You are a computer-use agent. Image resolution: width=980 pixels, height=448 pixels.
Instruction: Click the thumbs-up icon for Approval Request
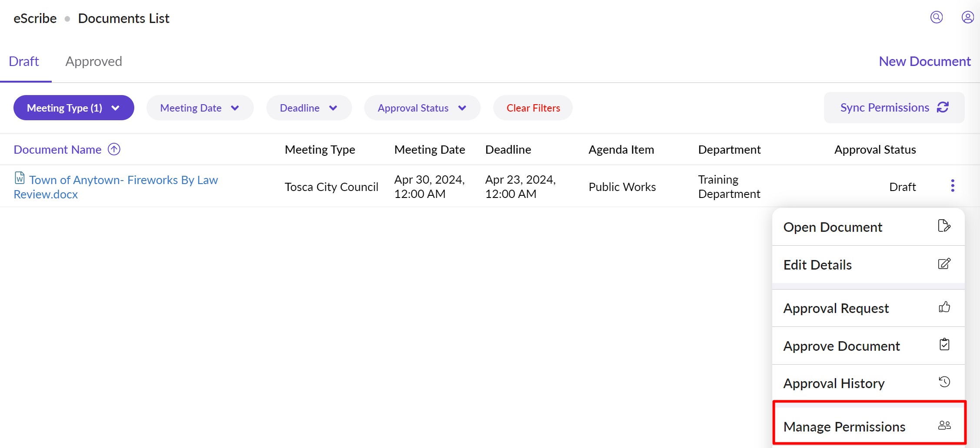click(x=944, y=307)
